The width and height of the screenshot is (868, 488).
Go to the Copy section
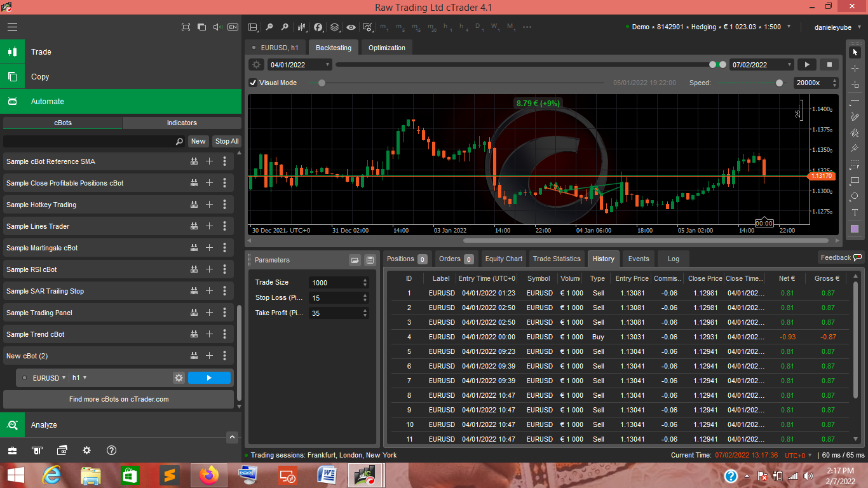121,77
